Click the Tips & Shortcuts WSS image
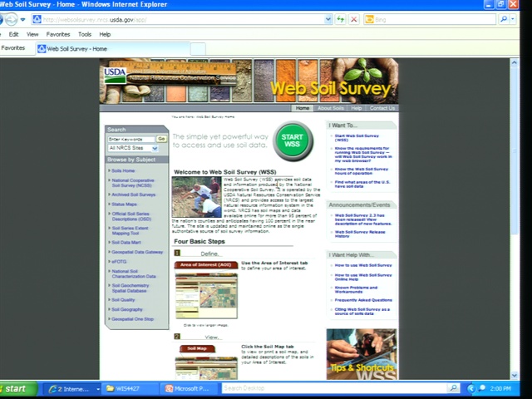 [x=362, y=354]
